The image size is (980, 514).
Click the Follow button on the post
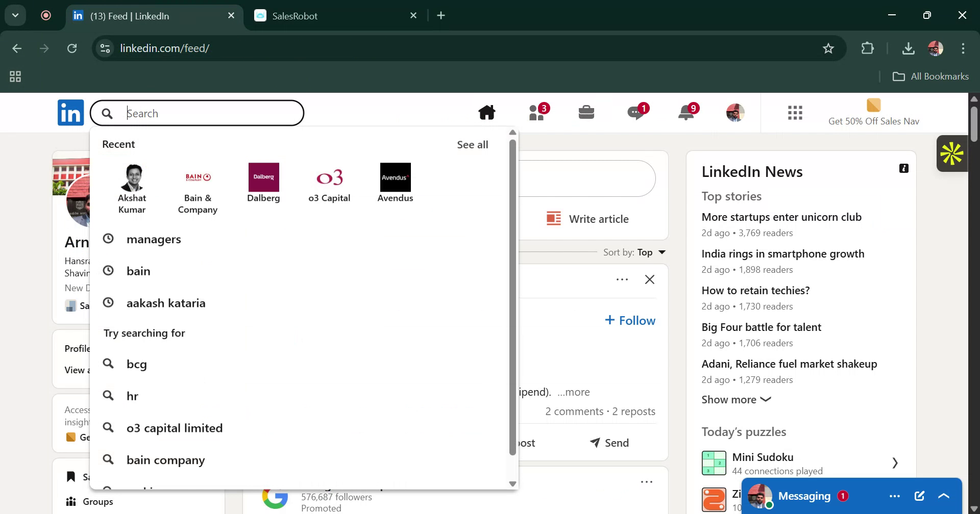coord(630,320)
